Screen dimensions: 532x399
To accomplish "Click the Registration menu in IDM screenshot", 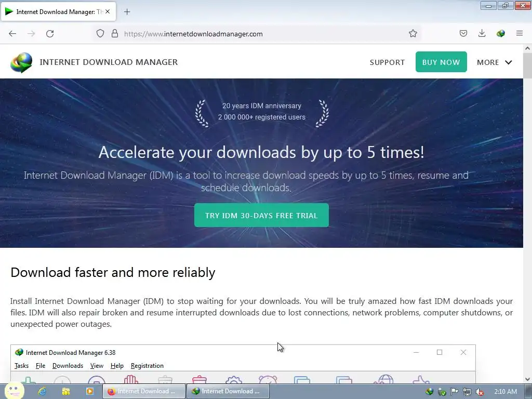I will (x=147, y=366).
